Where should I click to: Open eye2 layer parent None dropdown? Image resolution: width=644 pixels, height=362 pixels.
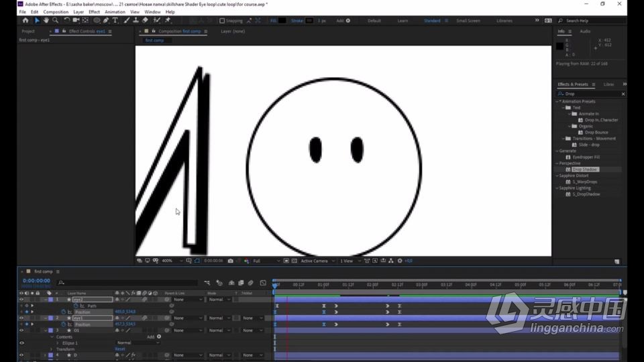(188, 300)
